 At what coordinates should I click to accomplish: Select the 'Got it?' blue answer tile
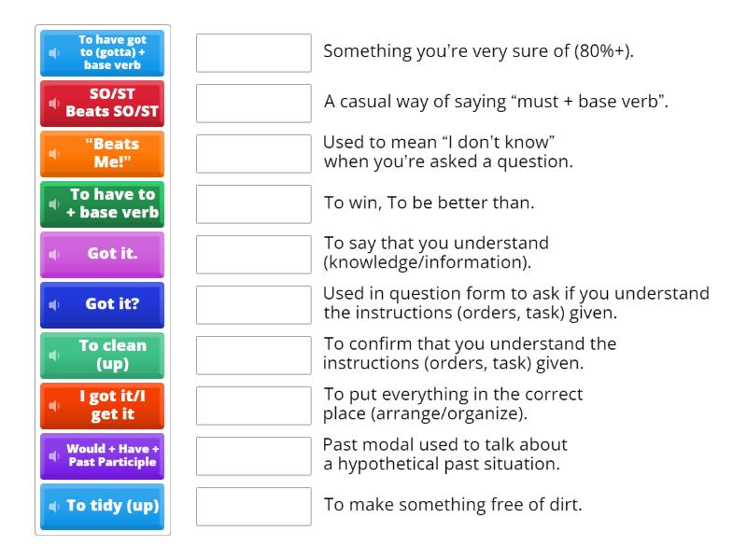[103, 305]
